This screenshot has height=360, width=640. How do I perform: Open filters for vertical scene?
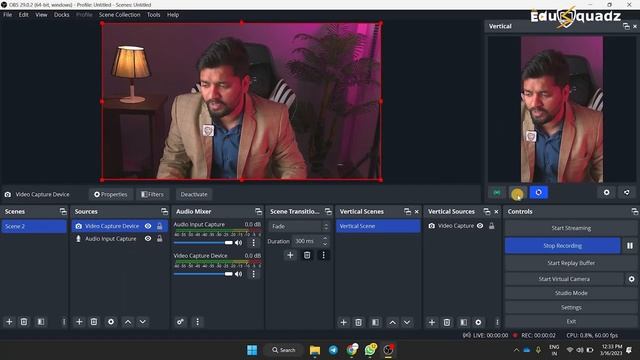tap(376, 322)
